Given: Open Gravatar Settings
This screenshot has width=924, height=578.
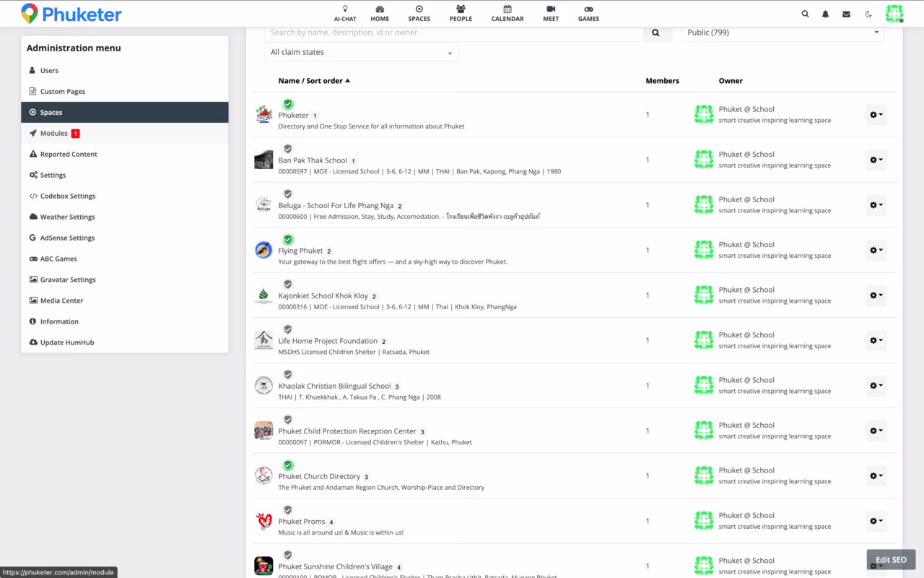Looking at the screenshot, I should point(125,280).
